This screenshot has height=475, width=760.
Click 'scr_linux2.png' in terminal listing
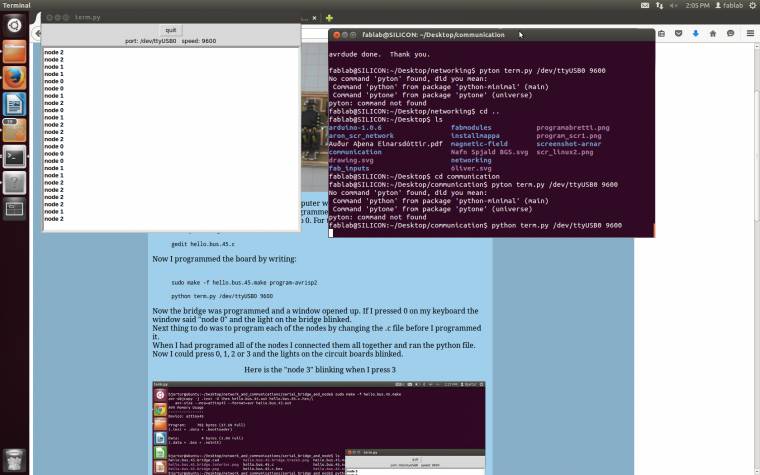(565, 152)
